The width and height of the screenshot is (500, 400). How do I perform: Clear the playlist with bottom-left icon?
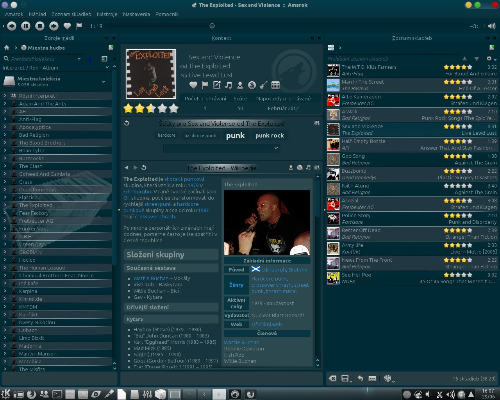(332, 378)
